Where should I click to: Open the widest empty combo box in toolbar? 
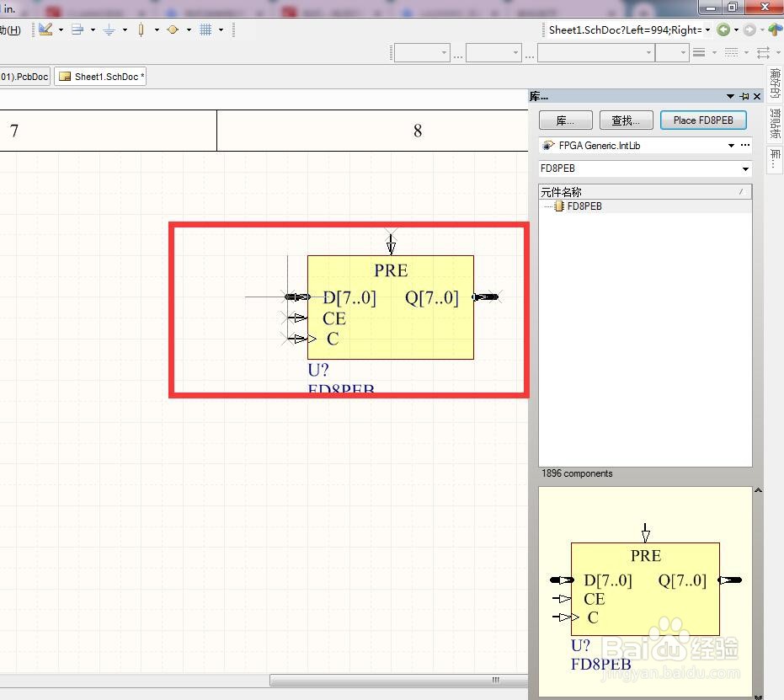click(595, 52)
